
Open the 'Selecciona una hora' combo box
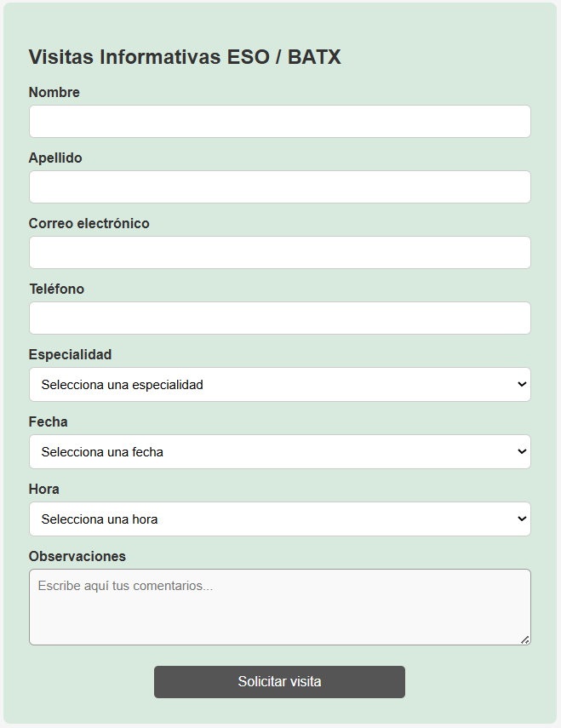coord(279,519)
